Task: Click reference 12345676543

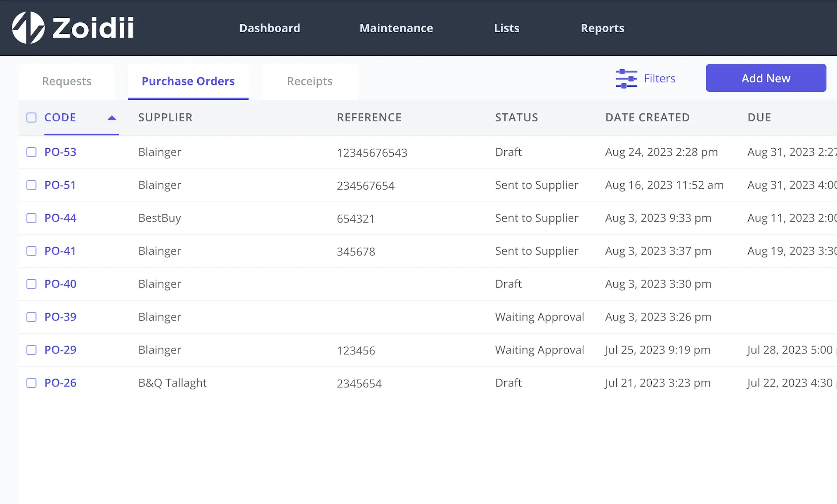Action: (x=372, y=153)
